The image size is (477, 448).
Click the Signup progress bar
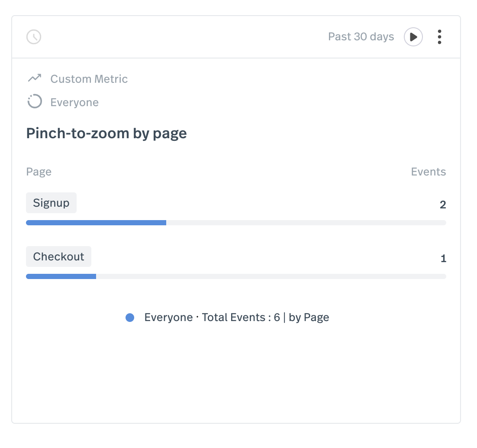coord(236,223)
